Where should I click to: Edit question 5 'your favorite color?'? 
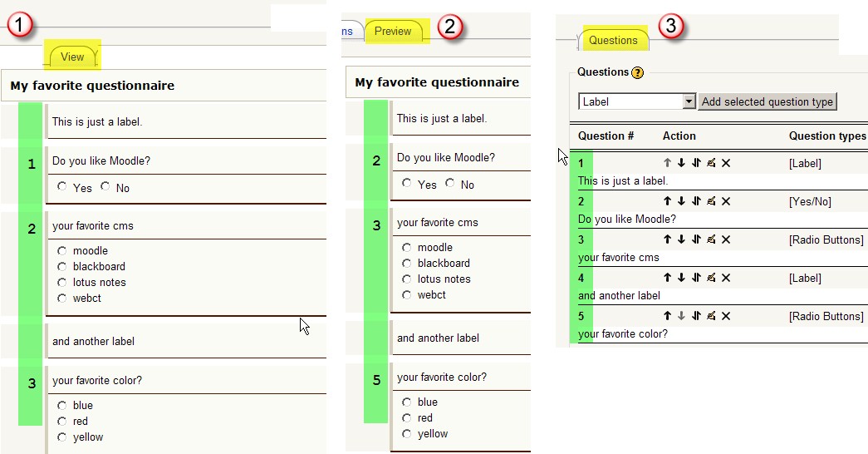[711, 316]
